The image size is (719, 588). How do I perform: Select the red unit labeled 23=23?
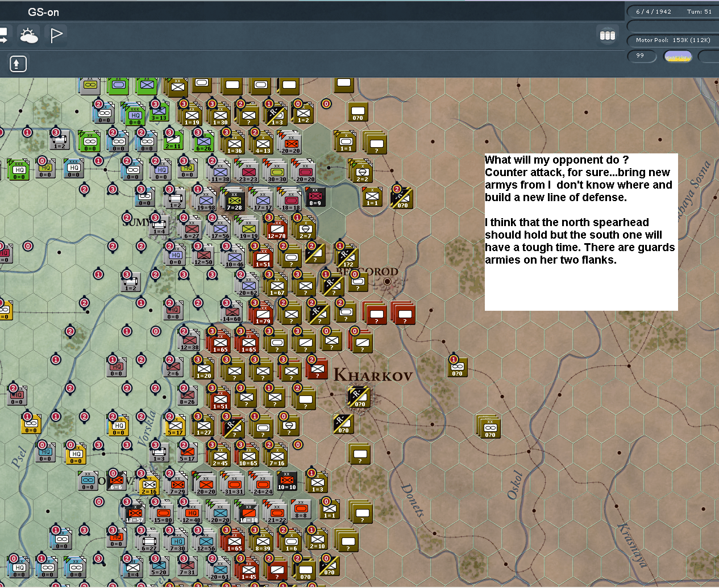[x=248, y=172]
